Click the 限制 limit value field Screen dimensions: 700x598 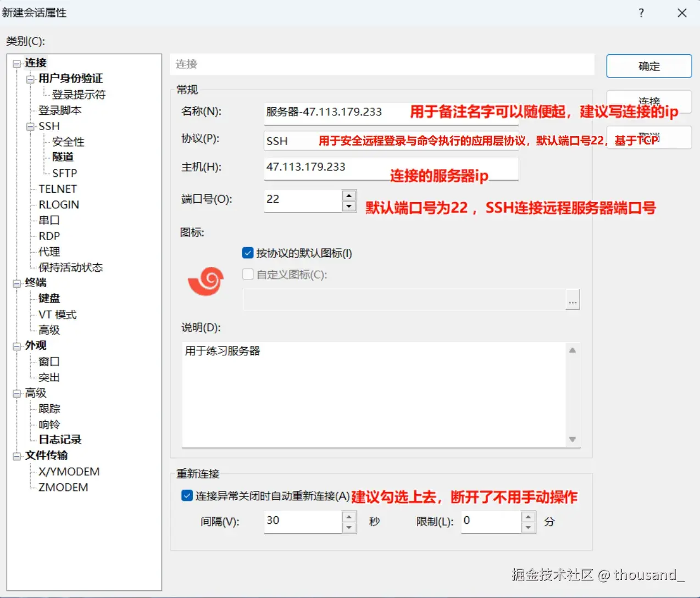pos(491,522)
